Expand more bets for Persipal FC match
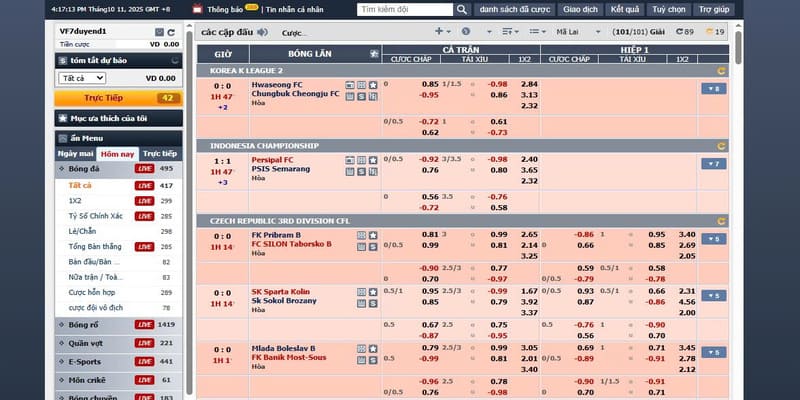800x400 pixels. 714,164
